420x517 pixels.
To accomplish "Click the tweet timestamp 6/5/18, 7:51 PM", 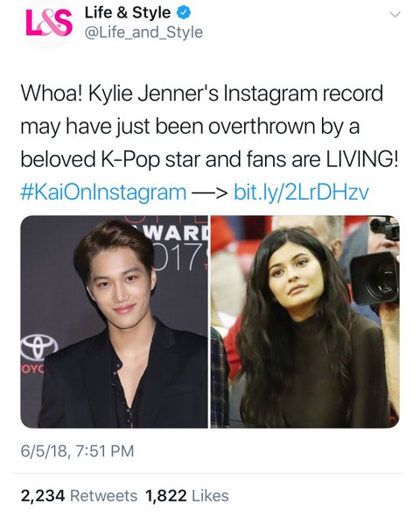I will 78,451.
